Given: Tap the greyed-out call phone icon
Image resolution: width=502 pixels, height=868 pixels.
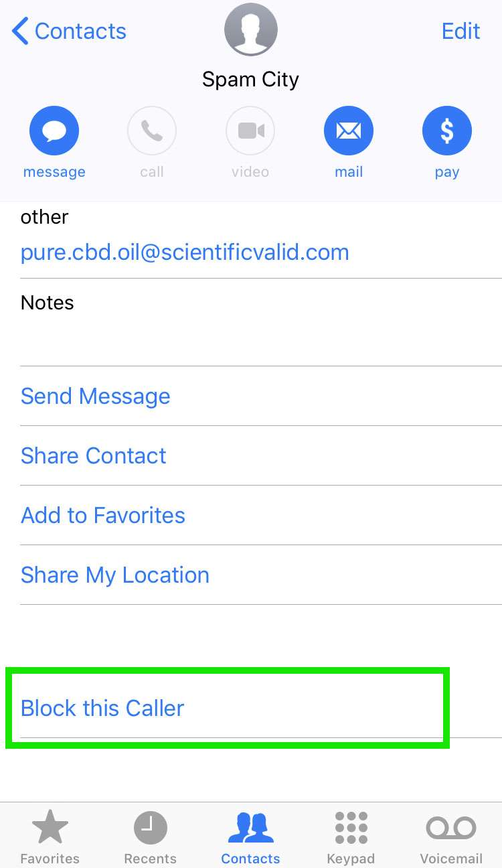Looking at the screenshot, I should [x=152, y=131].
